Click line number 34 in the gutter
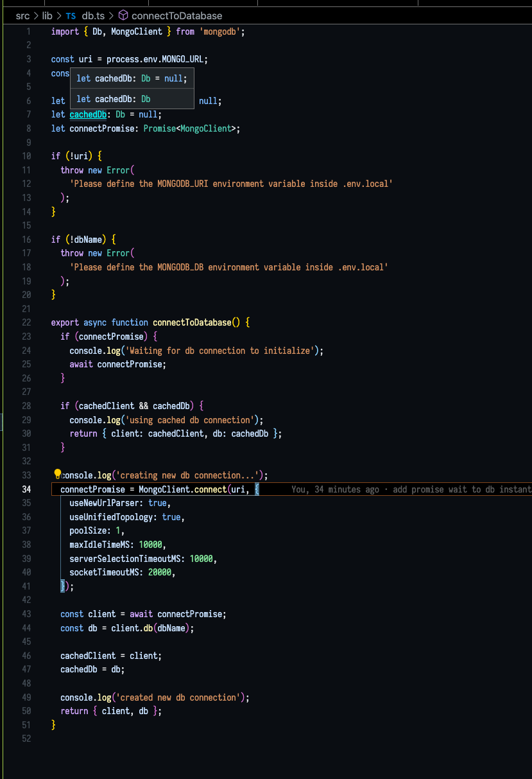532x779 pixels. [x=26, y=489]
